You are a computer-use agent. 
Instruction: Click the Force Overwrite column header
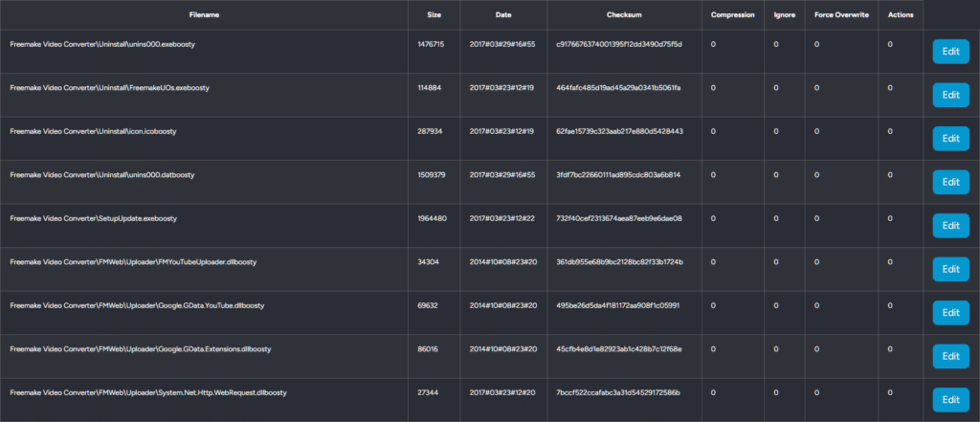point(841,15)
